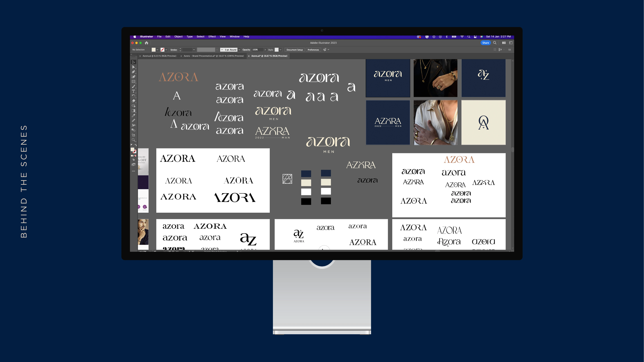This screenshot has height=362, width=644.
Task: Click the Swap Fill and Stroke icon
Action: pos(136,145)
